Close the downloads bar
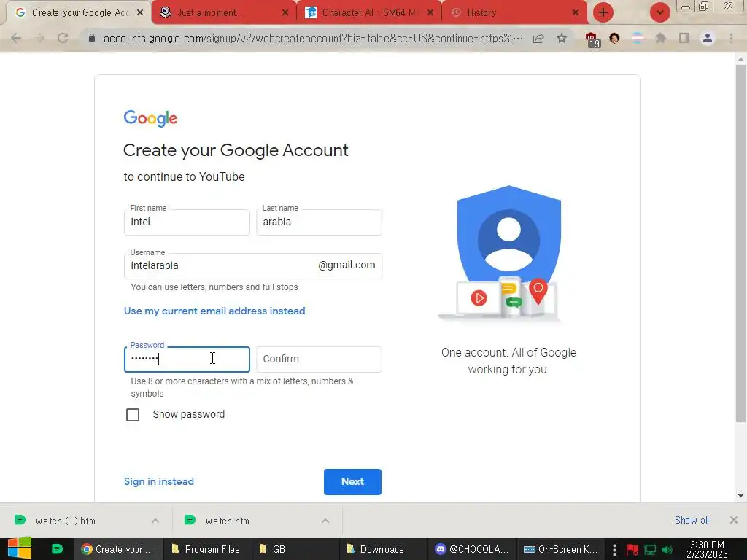The width and height of the screenshot is (747, 560). 734,520
